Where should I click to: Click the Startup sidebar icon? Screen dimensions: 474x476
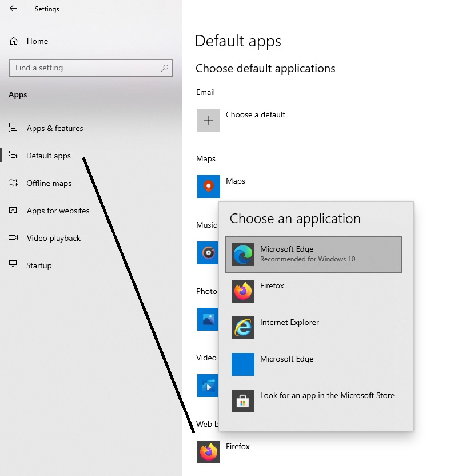(13, 265)
